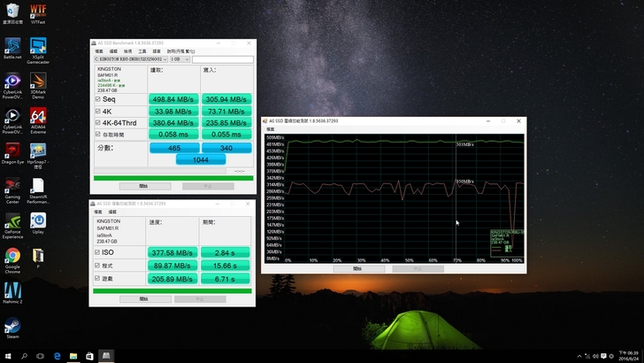Open the AIDA64 Extreme desktop icon

38,118
